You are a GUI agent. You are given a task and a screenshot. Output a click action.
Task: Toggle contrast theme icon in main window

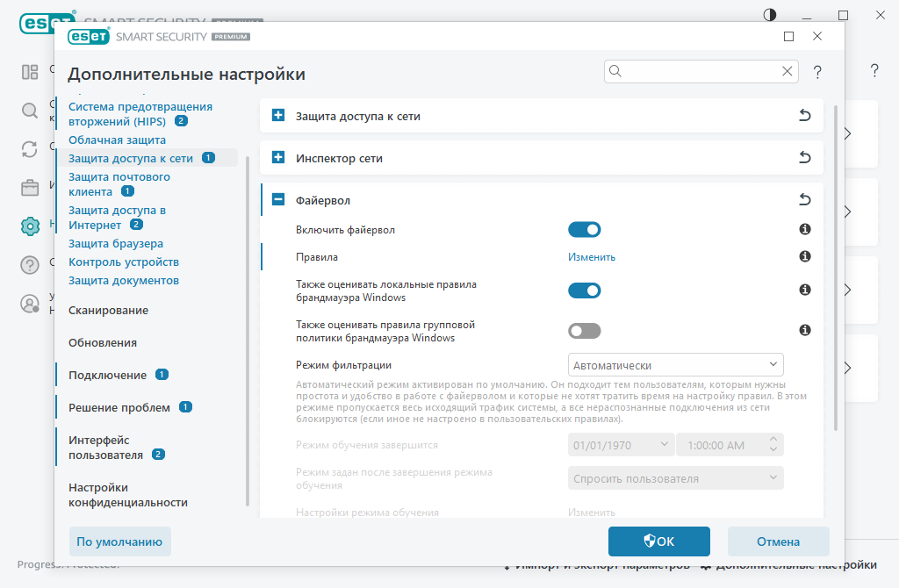(770, 15)
